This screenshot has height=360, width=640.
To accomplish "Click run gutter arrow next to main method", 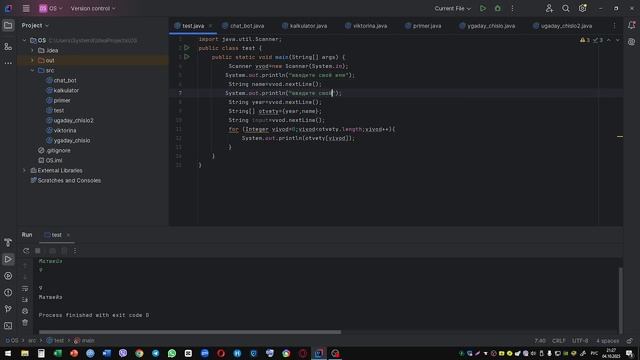I will pos(187,57).
